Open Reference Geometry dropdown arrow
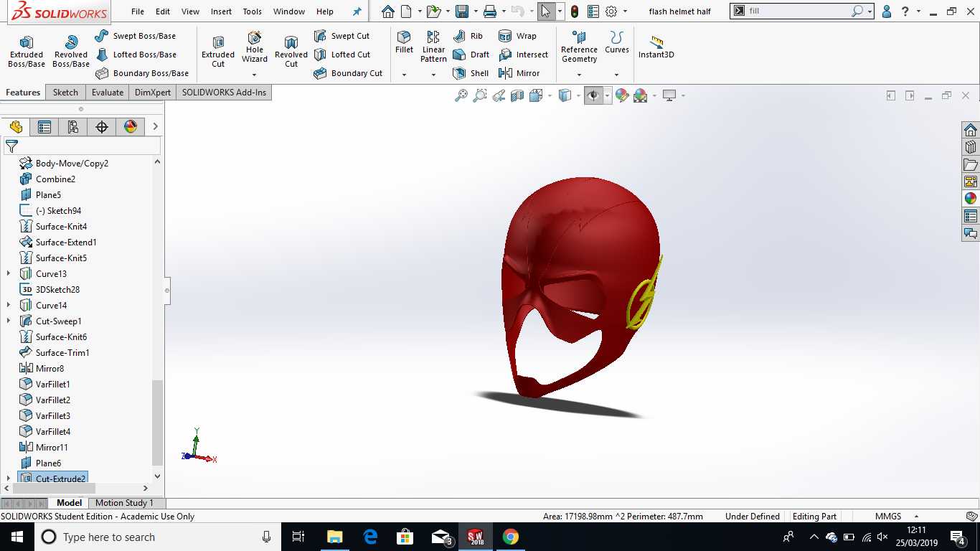This screenshot has width=980, height=551. click(579, 75)
